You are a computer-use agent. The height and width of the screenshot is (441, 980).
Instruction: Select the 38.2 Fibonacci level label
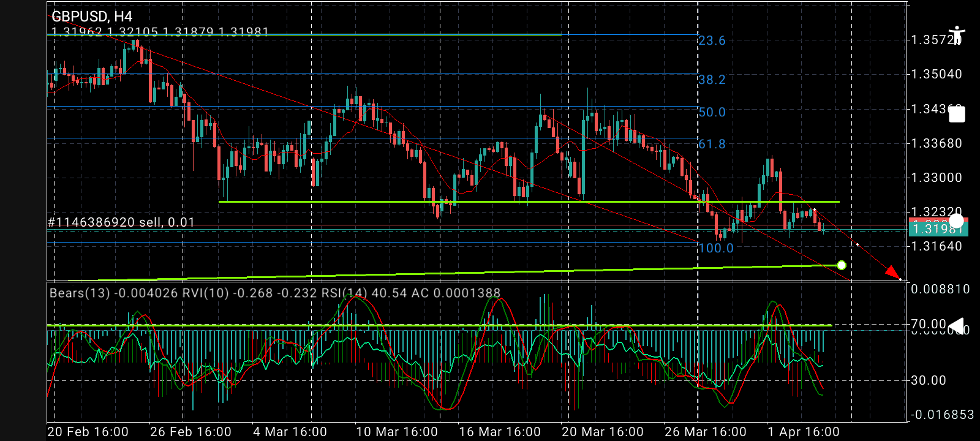point(712,80)
